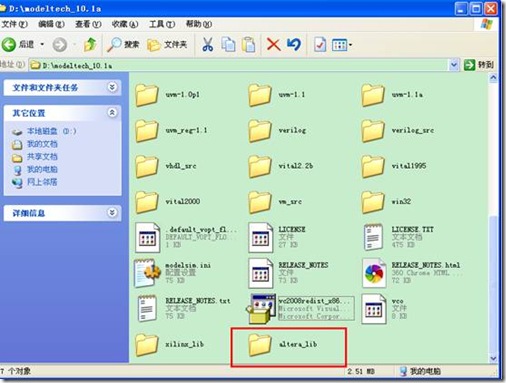Select the vhdl_src folder
The height and width of the screenshot is (383, 506).
pos(166,166)
